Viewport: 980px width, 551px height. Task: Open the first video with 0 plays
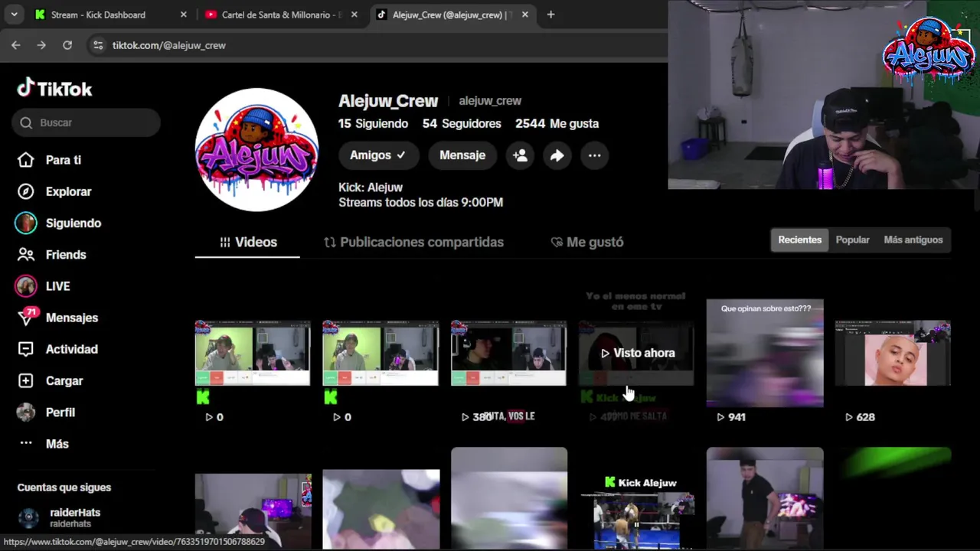point(253,353)
